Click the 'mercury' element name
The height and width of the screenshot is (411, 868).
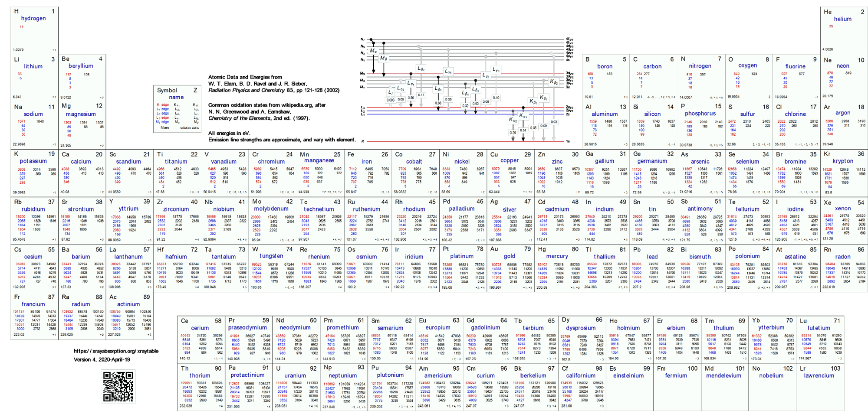[x=557, y=256]
